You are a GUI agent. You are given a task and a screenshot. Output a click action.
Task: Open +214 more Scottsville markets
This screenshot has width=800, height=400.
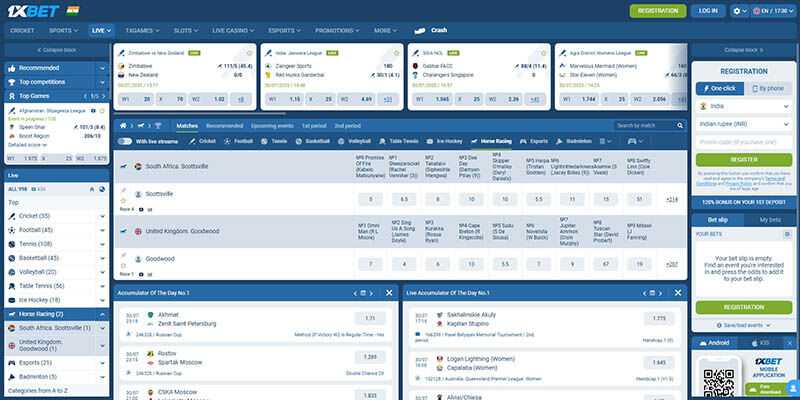(x=672, y=199)
